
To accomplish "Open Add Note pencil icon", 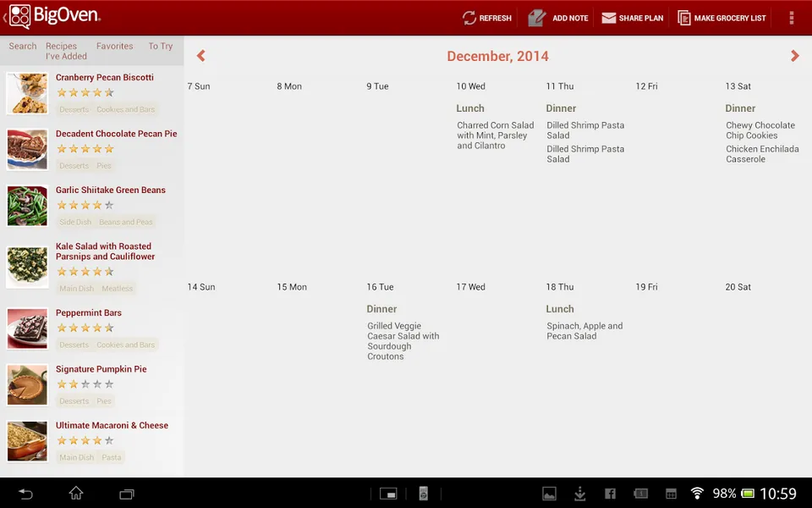I will [536, 18].
